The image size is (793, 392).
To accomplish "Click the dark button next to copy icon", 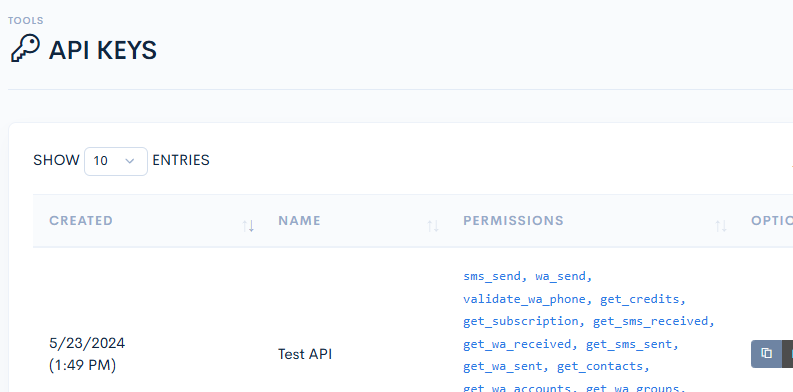I will tap(788, 354).
